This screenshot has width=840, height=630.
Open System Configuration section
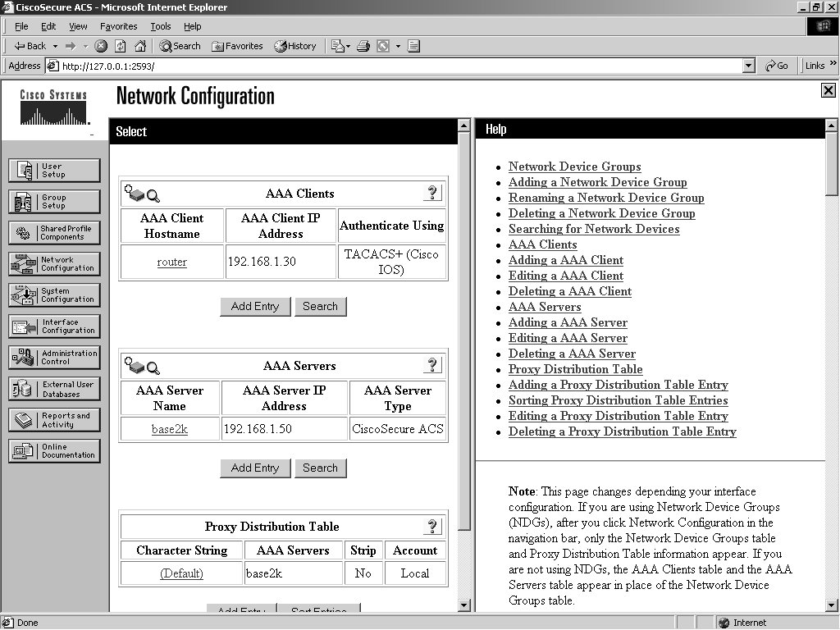(x=54, y=294)
